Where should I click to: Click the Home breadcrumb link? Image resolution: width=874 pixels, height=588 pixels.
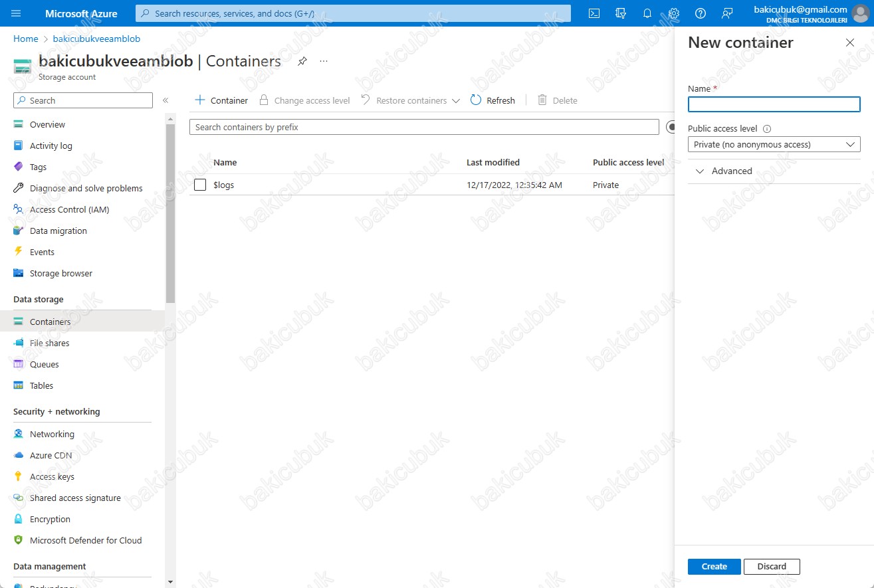point(26,39)
